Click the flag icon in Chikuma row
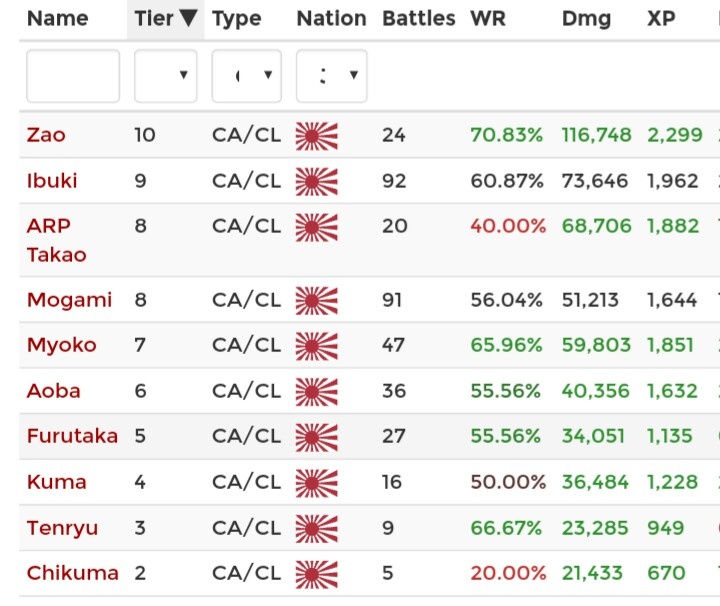This screenshot has height=606, width=720. pos(317,573)
